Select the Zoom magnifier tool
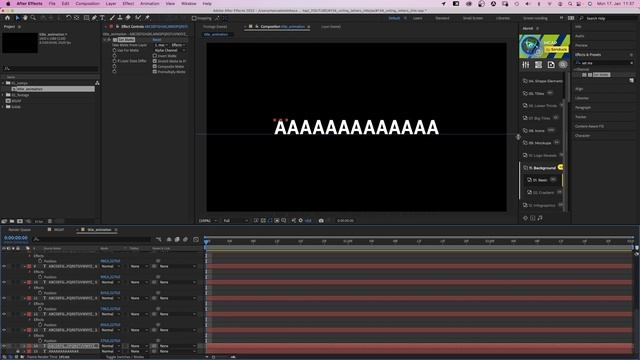640x360 pixels. [x=33, y=18]
